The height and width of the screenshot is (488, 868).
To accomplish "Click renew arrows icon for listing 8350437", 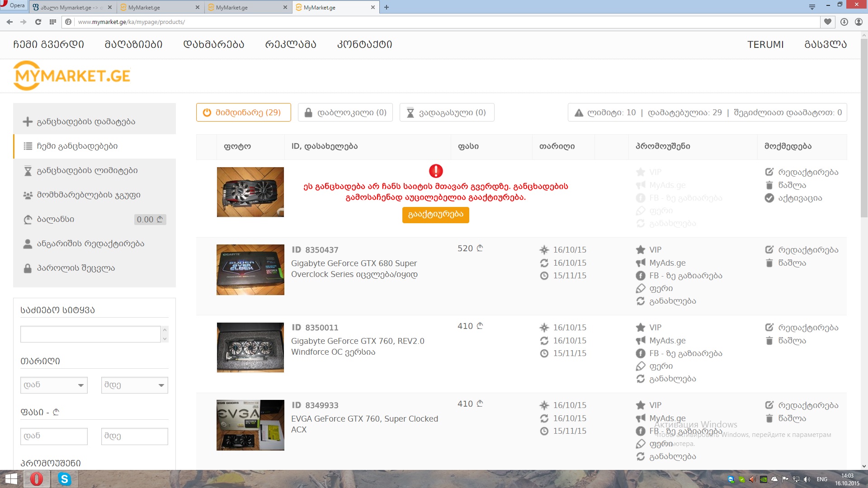I will click(641, 301).
